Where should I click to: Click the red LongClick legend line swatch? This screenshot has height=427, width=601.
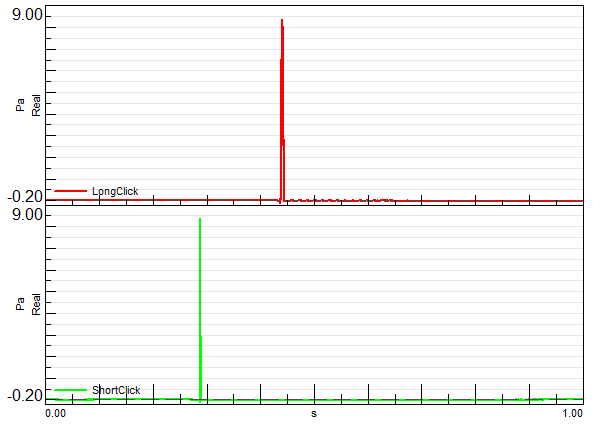tap(71, 191)
